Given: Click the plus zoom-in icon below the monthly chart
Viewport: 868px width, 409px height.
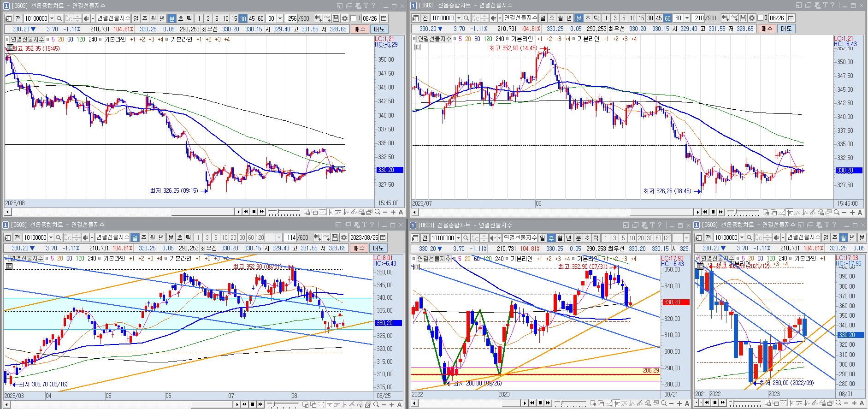Looking at the screenshot, I should click(854, 403).
